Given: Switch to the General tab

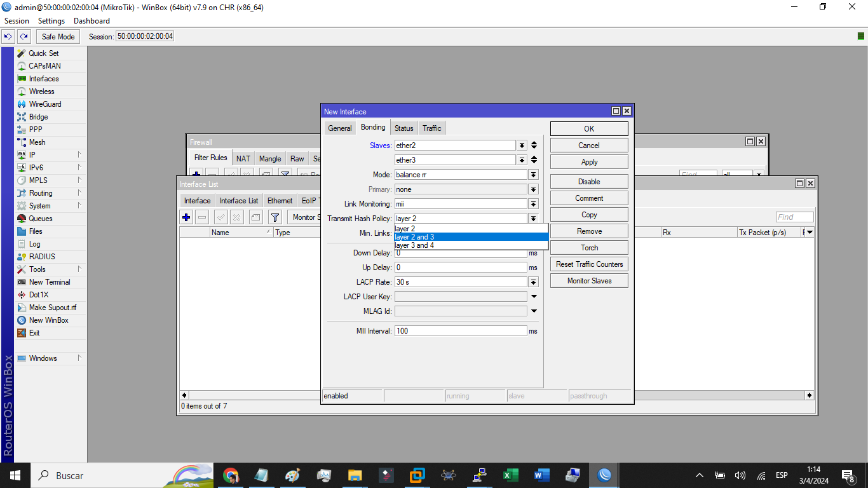Looking at the screenshot, I should coord(340,128).
